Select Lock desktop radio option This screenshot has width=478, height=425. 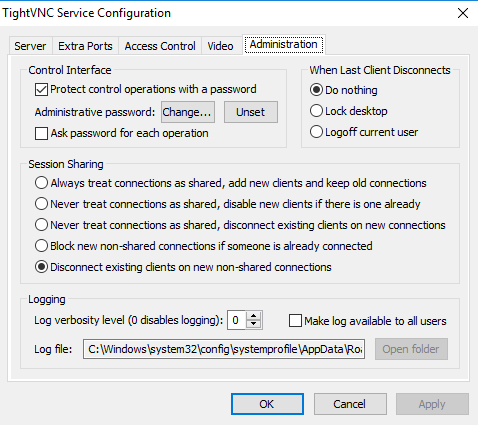point(316,111)
